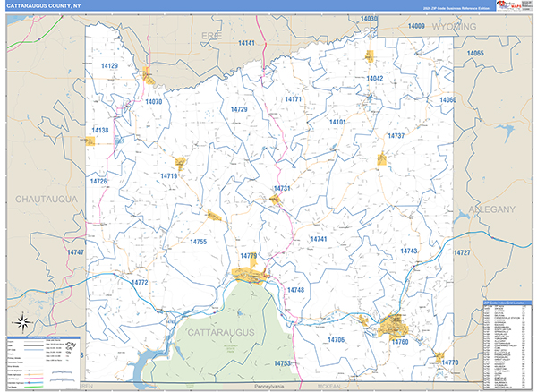Screen dimensions: 537x392
Task: Click the CHAUTAUQUA county label
Action: point(46,198)
